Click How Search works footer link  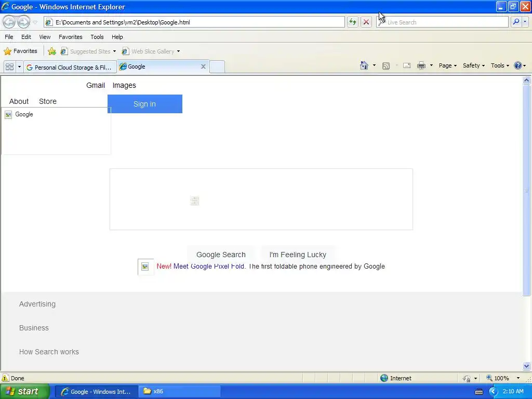49,352
